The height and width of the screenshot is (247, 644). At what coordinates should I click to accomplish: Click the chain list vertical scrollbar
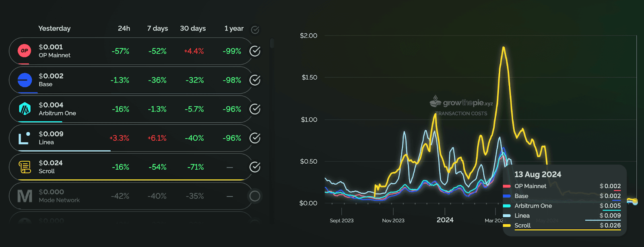tap(272, 43)
